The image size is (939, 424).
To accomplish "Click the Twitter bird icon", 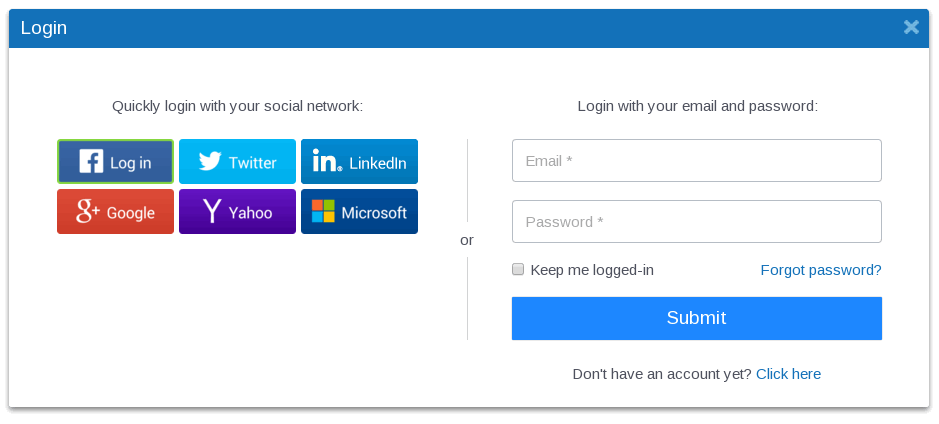I will pyautogui.click(x=209, y=161).
